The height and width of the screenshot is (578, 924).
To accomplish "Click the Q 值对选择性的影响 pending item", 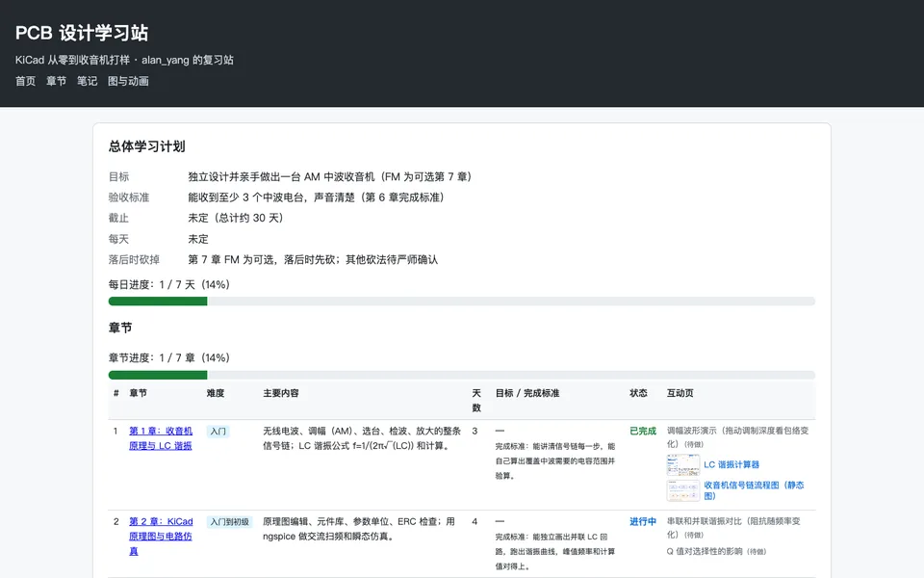I will point(716,551).
